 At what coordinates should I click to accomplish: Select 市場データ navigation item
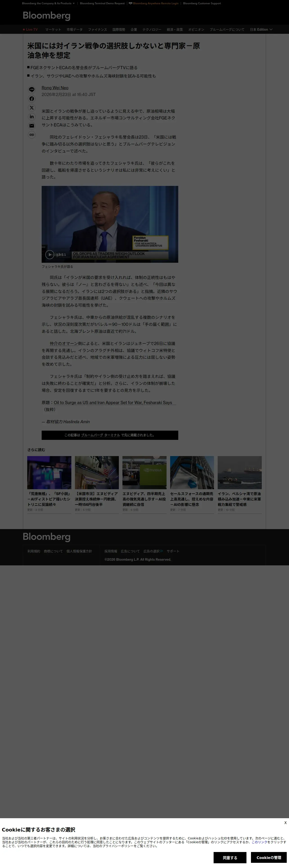(x=74, y=30)
